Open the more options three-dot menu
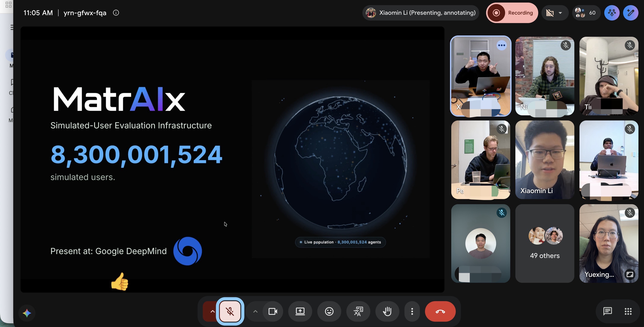 pos(412,311)
